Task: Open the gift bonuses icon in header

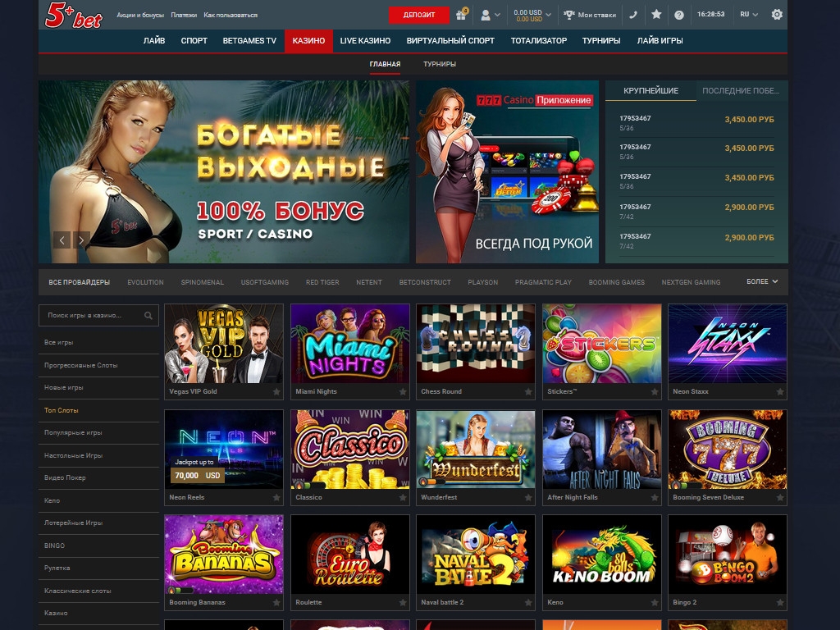Action: click(x=463, y=15)
